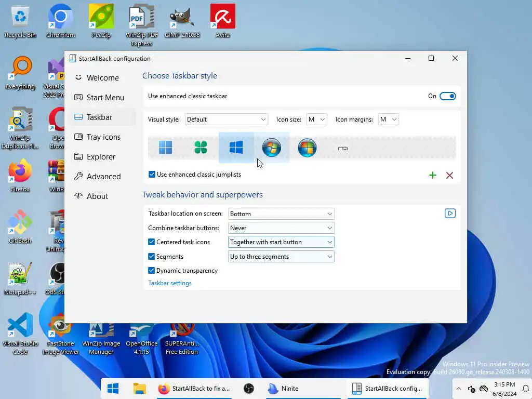Open OBS Studio taskbar button
Viewport: 532px width, 399px height.
[x=249, y=389]
